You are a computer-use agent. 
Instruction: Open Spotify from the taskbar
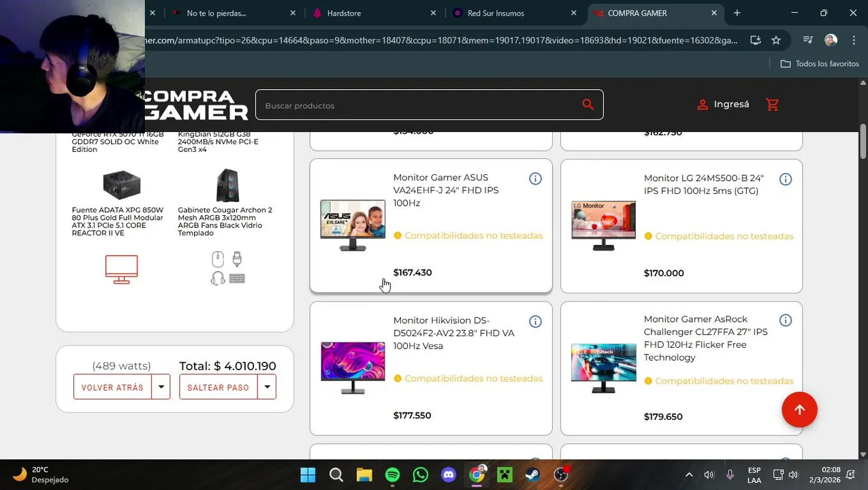point(392,474)
